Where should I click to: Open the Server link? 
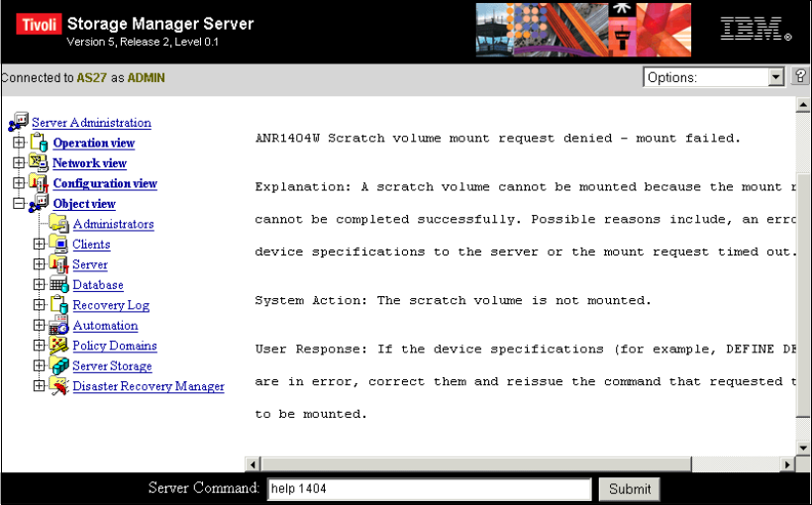90,264
